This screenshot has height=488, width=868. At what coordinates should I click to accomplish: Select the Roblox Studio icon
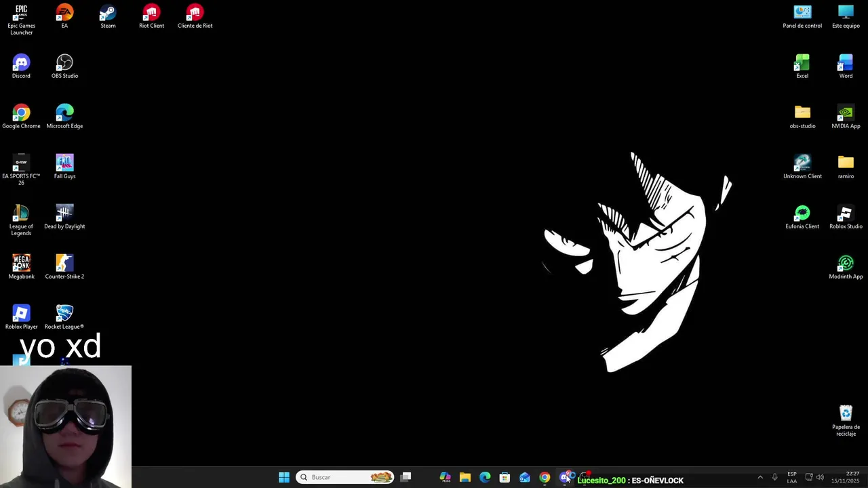(x=846, y=218)
